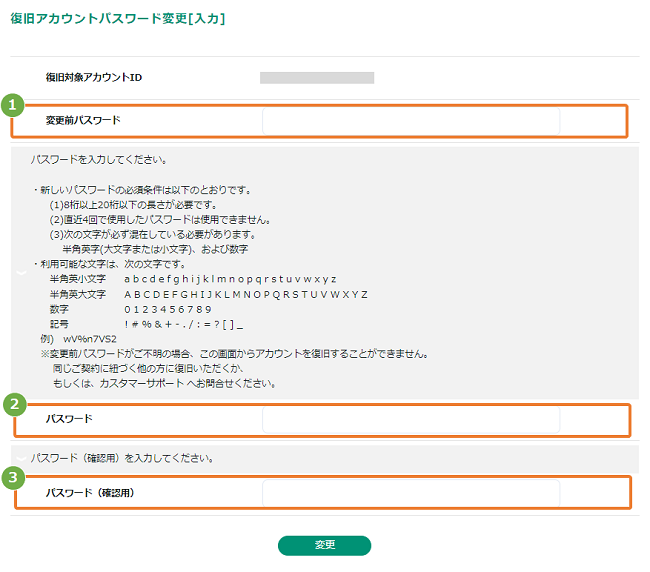Click the パスワード（確認用） label text
The height and width of the screenshot is (572, 650).
click(x=90, y=493)
